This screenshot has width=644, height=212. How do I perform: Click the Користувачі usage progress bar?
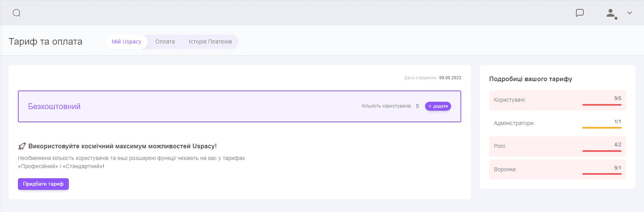(602, 105)
